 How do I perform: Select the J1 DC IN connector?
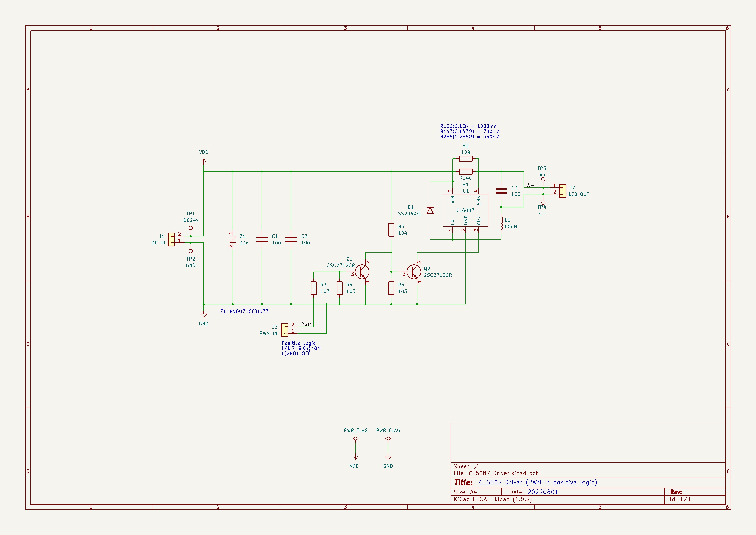(172, 239)
